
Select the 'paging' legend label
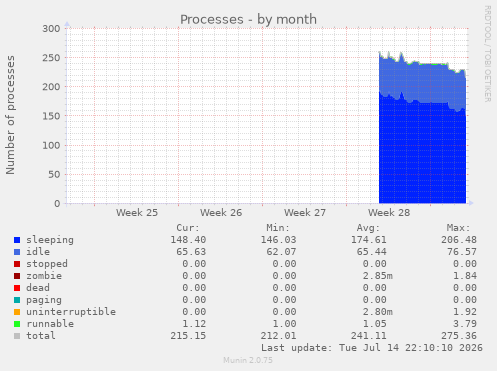(x=44, y=300)
